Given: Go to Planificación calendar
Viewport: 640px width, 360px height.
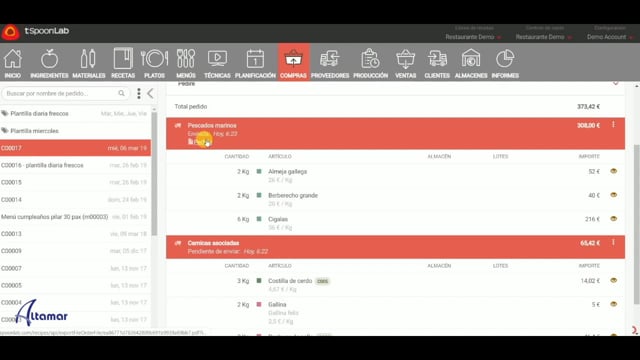Looking at the screenshot, I should tap(256, 63).
